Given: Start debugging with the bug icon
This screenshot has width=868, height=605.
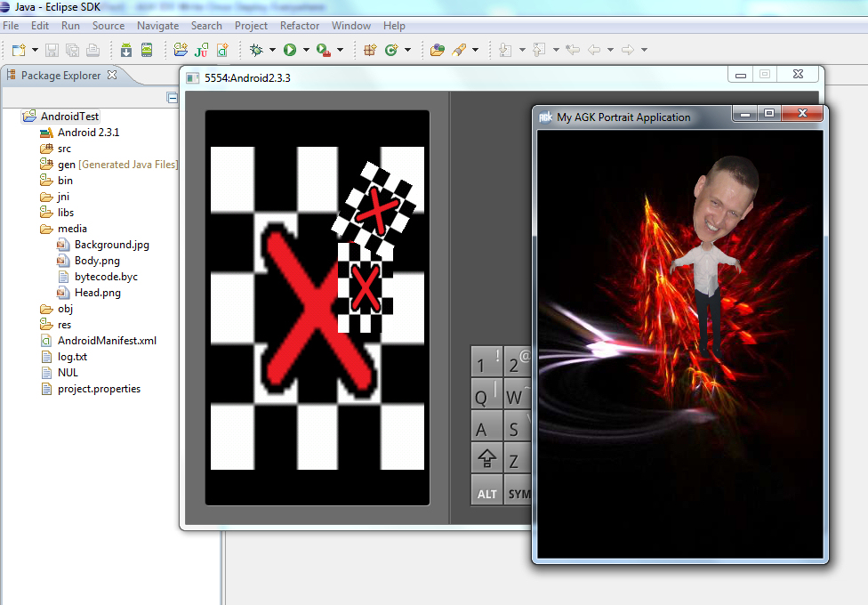Looking at the screenshot, I should pyautogui.click(x=256, y=50).
